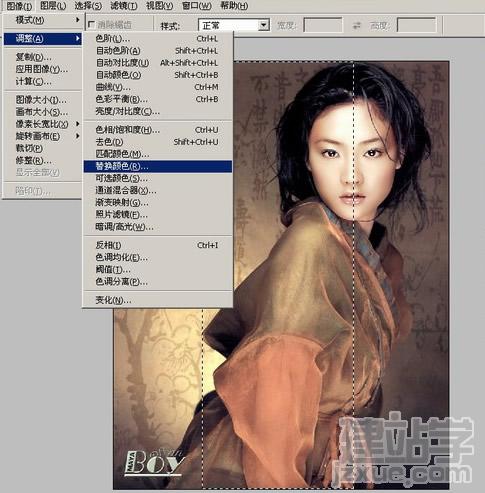Image resolution: width=485 pixels, height=493 pixels.
Task: Select 照片滤镜(F)... photo filter
Action: tap(158, 215)
